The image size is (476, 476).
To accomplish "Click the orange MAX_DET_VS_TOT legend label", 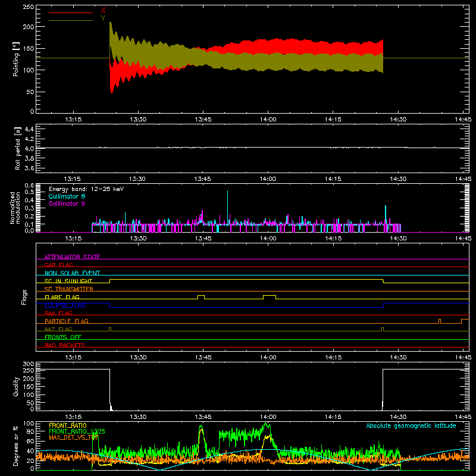I will tap(74, 437).
